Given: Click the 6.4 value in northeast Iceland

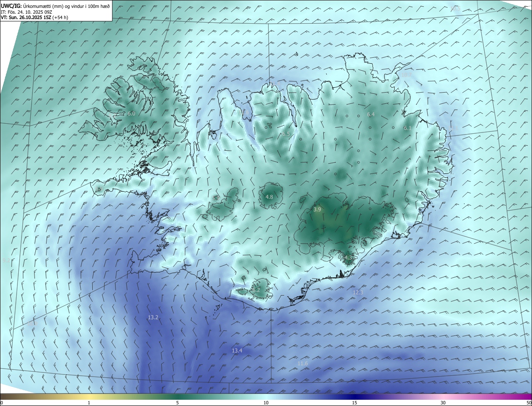Looking at the screenshot, I should pos(371,114).
